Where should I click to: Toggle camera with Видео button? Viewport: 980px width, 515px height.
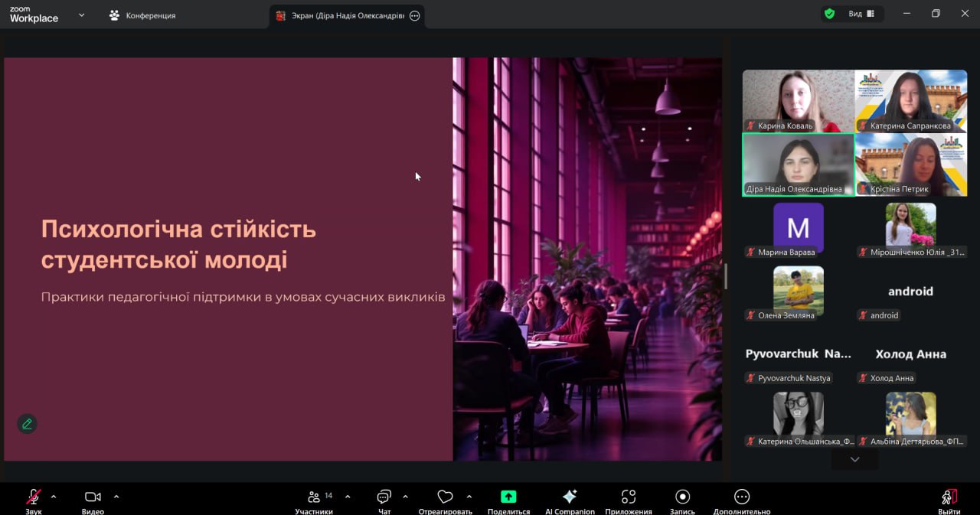coord(93,497)
